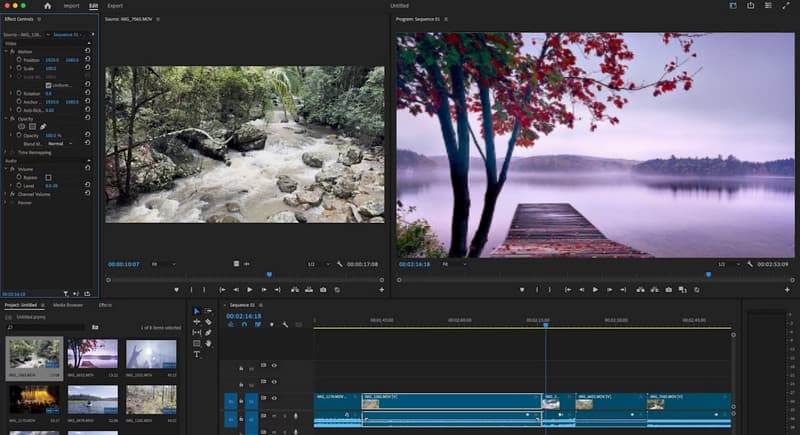Step forward one frame in Program monitor
This screenshot has height=435, width=800.
[609, 290]
